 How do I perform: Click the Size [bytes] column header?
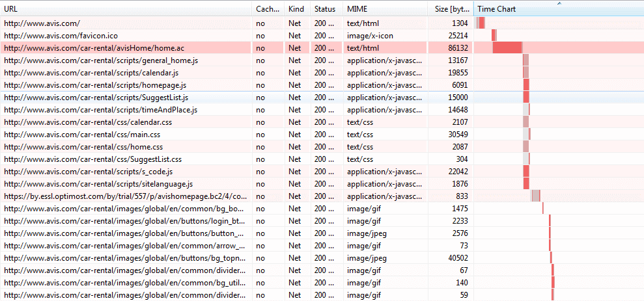click(x=451, y=8)
